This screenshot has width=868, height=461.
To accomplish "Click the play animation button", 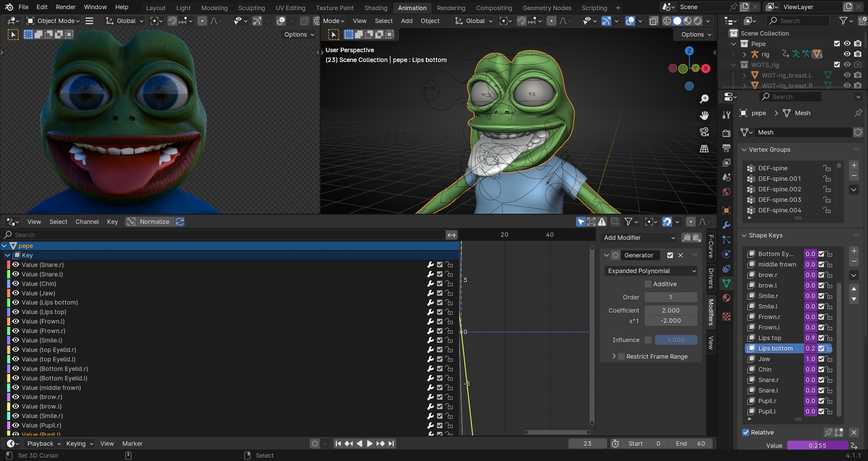I will pyautogui.click(x=370, y=444).
